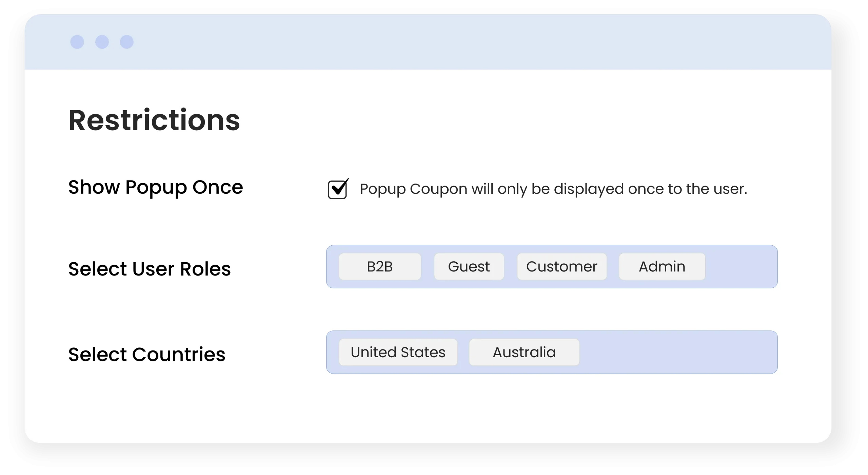This screenshot has width=868, height=475.
Task: Open user roles field after Admin tag
Action: click(x=741, y=267)
